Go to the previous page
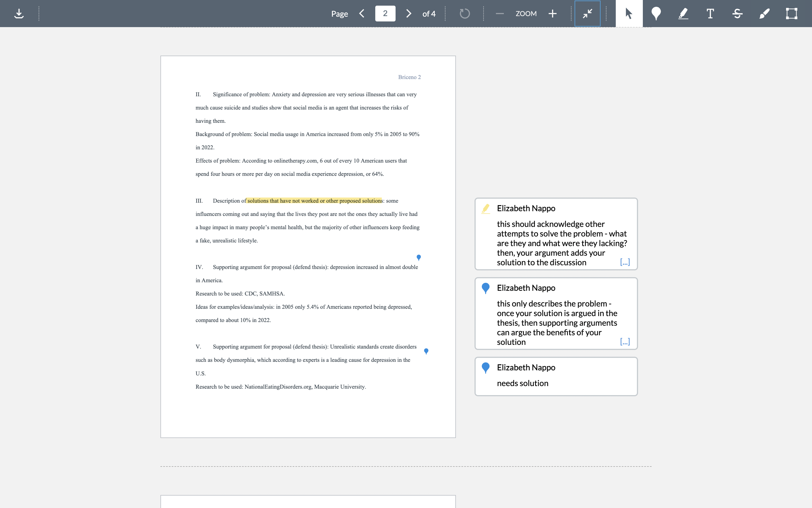The width and height of the screenshot is (812, 508). coord(362,14)
